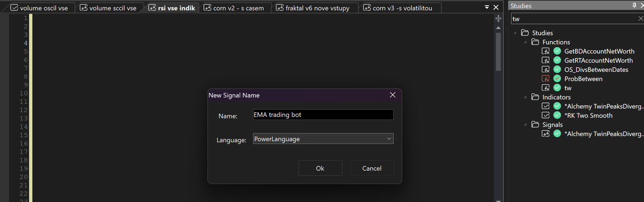The width and height of the screenshot is (644, 202).
Task: Collapse the Indicators folder node
Action: [x=526, y=97]
